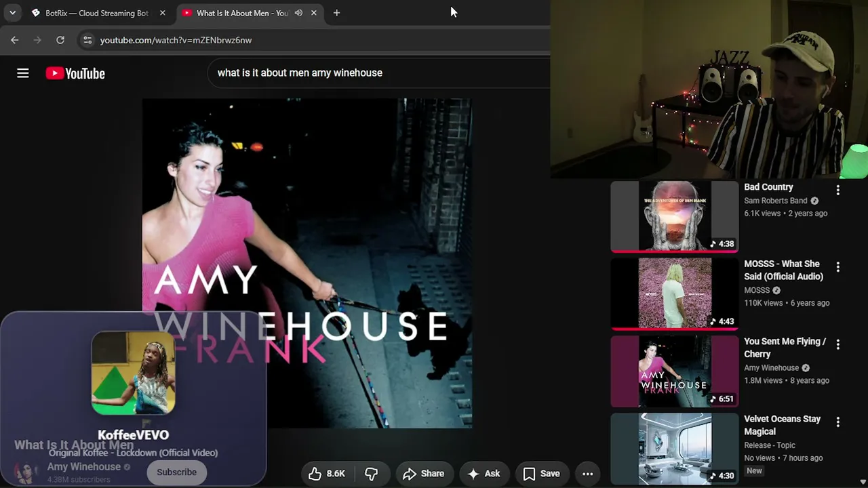Viewport: 868px width, 488px height.
Task: Click the Amy Winehouse Frank video player
Action: (307, 263)
